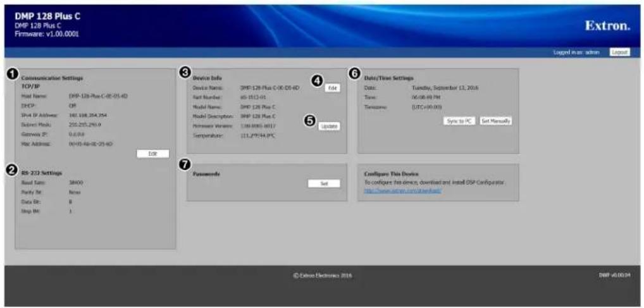This screenshot has height=308, width=644.
Task: Update the device firmware
Action: (329, 126)
